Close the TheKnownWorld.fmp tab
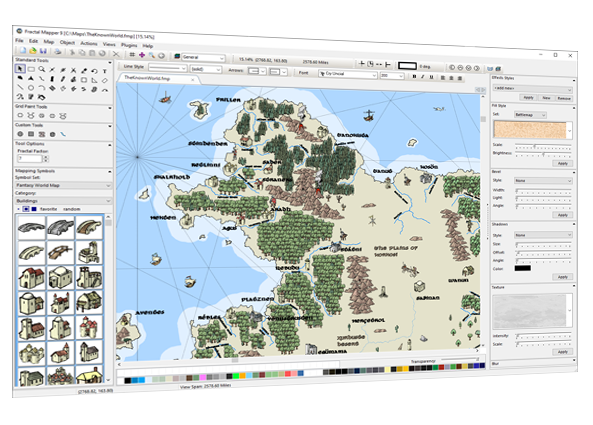This screenshot has width=593, height=425. click(x=192, y=80)
